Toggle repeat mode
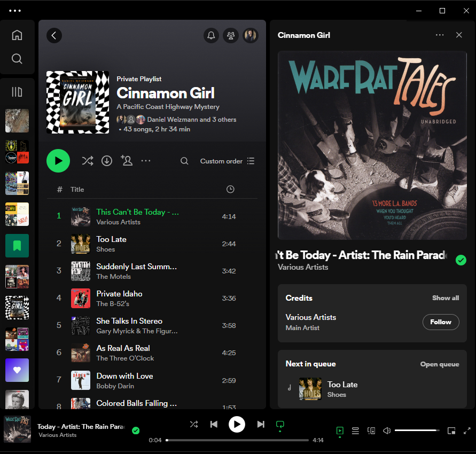Screen dimensions: 476x454 click(x=280, y=424)
